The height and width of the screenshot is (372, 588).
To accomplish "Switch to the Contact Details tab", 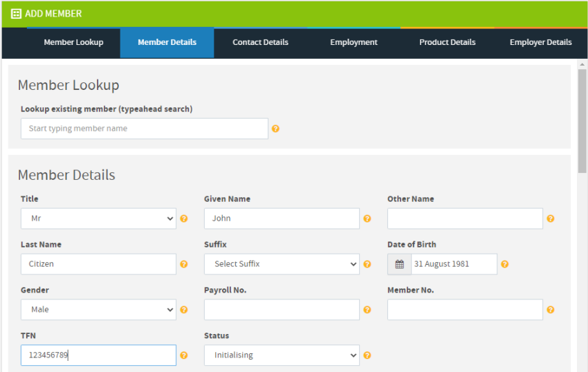I will pyautogui.click(x=260, y=42).
